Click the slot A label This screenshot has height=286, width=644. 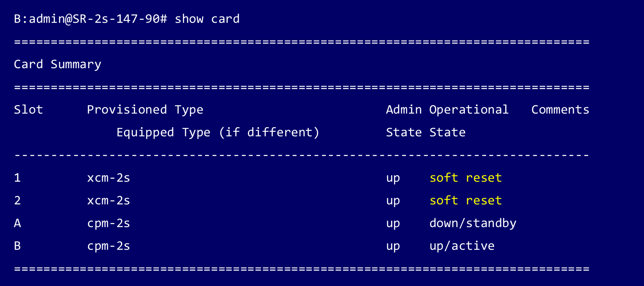pos(17,223)
